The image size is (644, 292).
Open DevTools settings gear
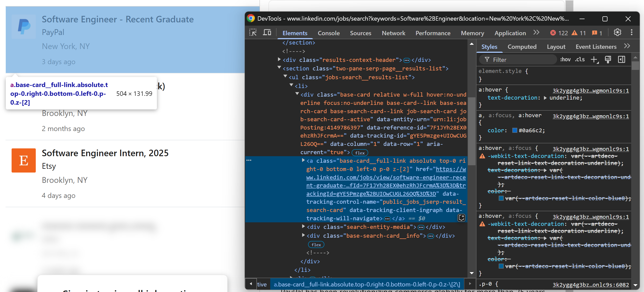617,33
